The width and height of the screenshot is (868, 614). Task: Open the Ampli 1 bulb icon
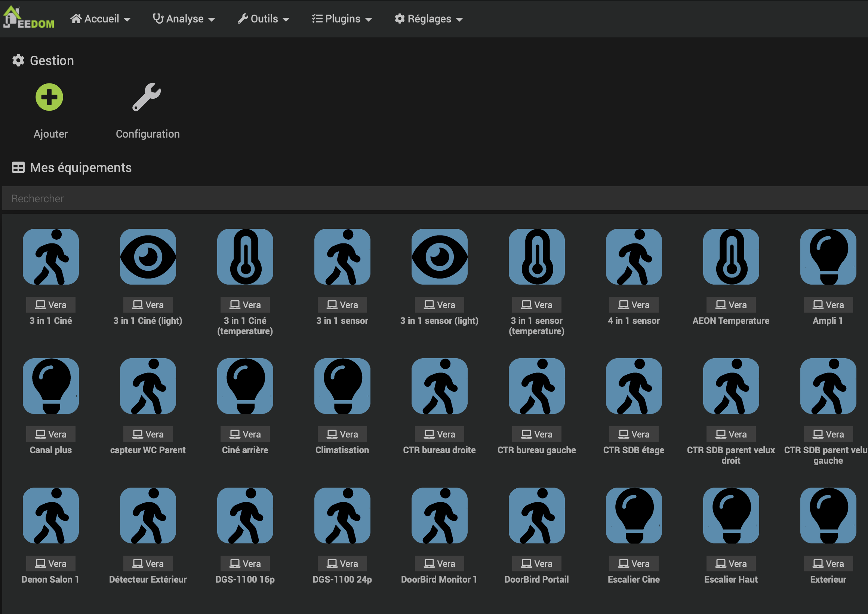(828, 257)
